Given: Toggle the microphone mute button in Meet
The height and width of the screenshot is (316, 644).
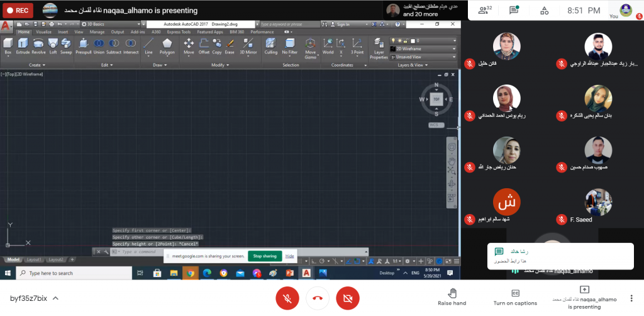Looking at the screenshot, I should click(287, 298).
